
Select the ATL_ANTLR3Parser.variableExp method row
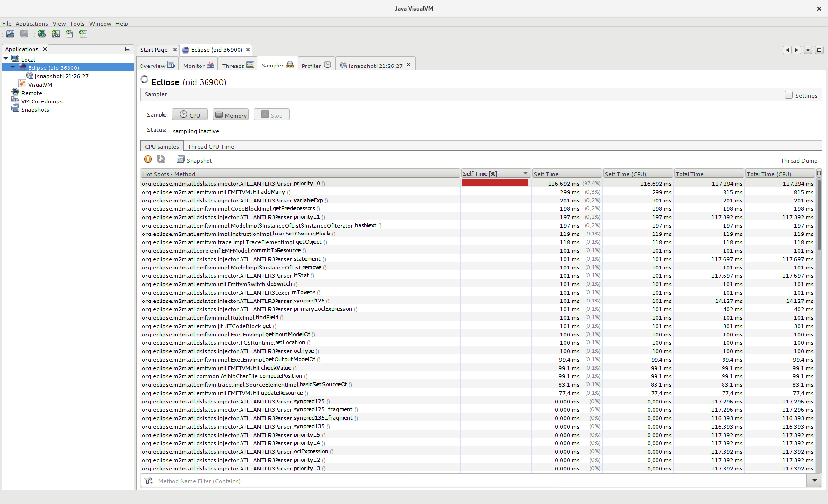tap(478, 200)
